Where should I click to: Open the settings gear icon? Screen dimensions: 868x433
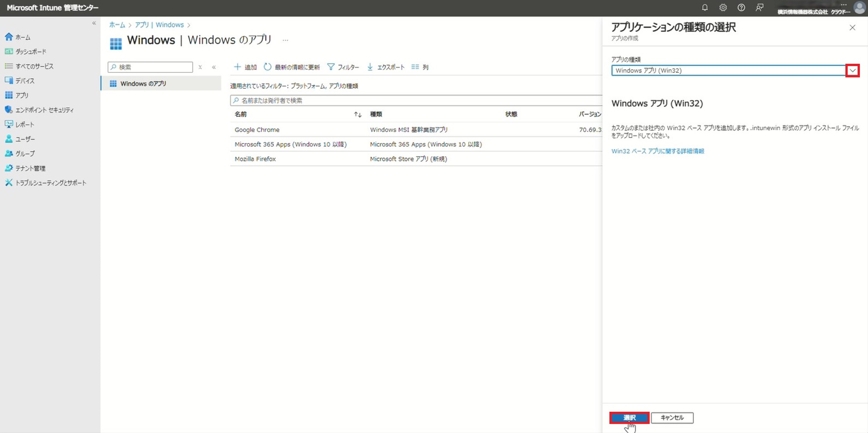[723, 8]
